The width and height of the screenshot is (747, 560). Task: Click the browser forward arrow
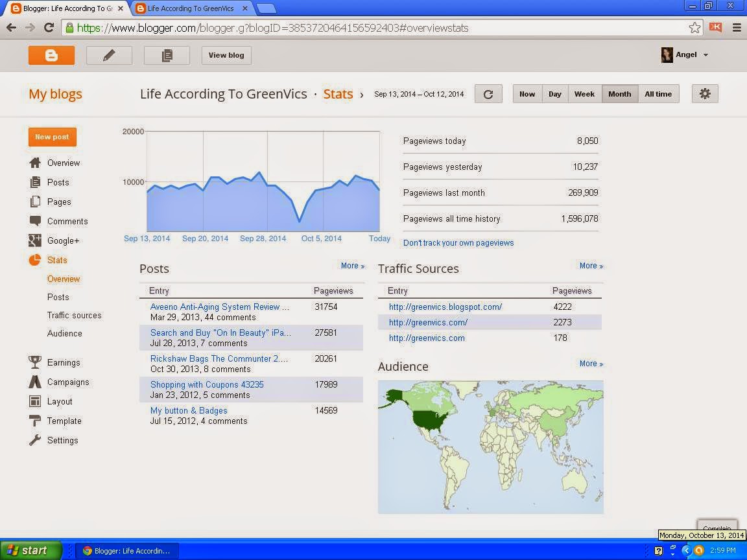(30, 28)
